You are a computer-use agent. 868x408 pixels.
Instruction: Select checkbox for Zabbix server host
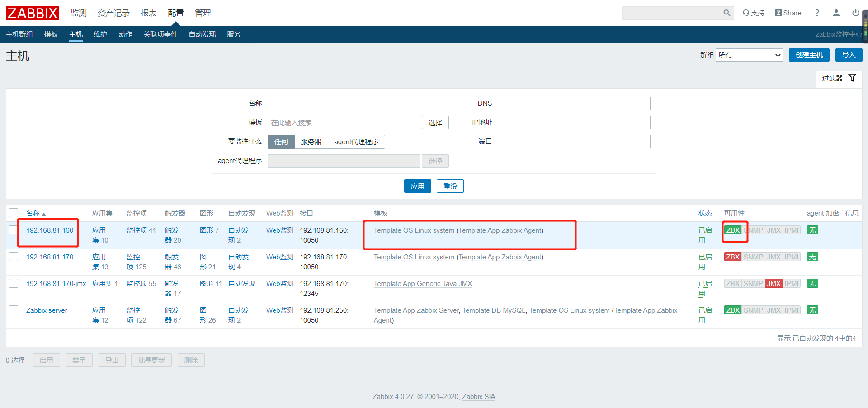pyautogui.click(x=14, y=310)
